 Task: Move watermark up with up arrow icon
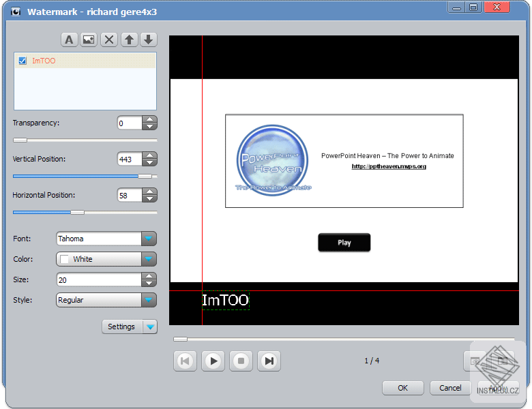(x=129, y=40)
